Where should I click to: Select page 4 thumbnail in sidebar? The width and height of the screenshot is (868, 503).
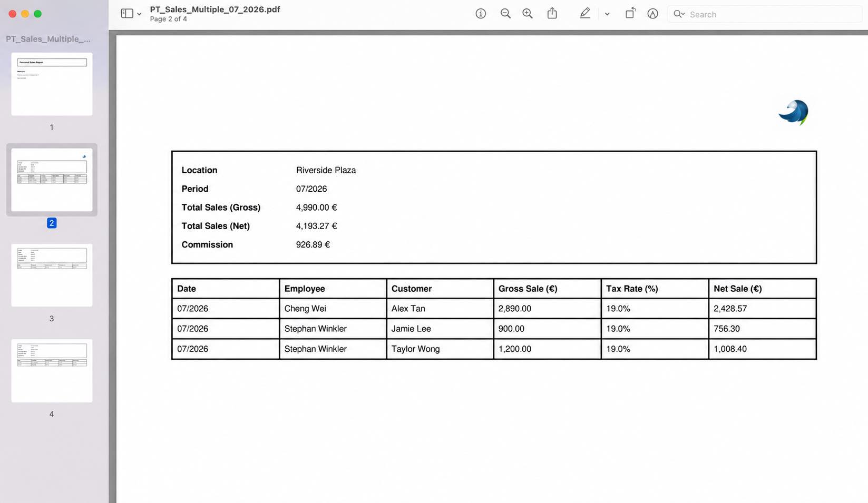point(52,371)
